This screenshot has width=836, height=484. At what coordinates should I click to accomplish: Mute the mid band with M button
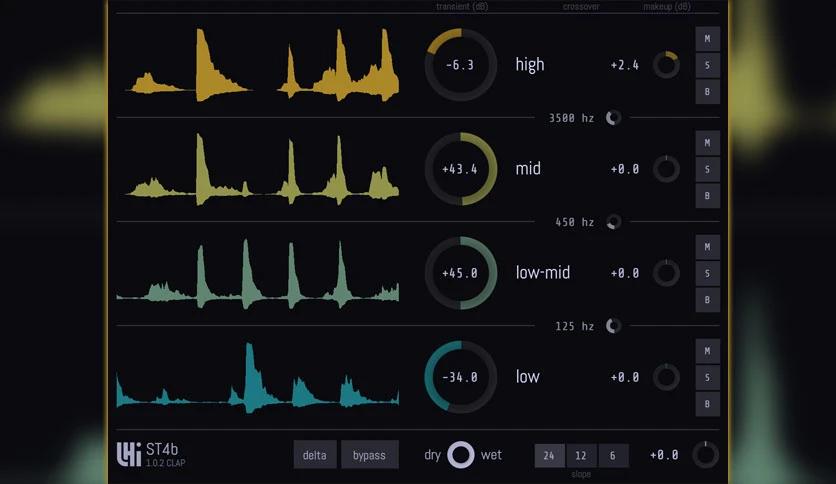coord(708,143)
